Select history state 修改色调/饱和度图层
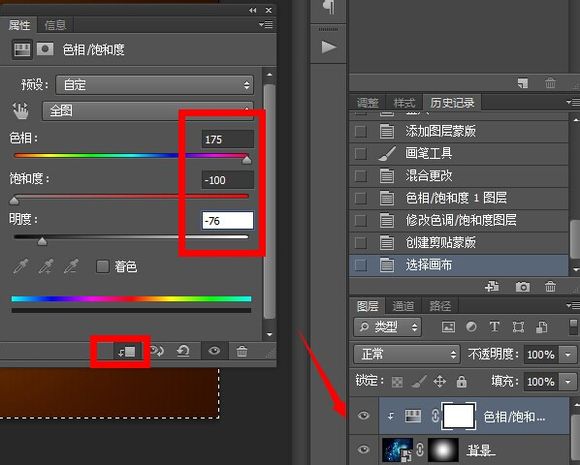 pyautogui.click(x=459, y=220)
